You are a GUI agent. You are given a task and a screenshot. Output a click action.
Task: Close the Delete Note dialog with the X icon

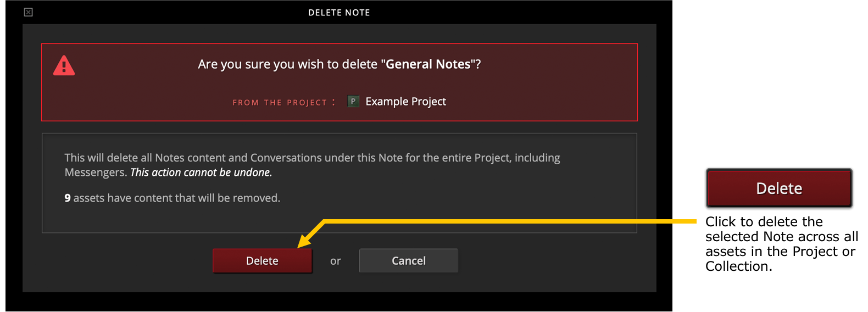pos(29,12)
